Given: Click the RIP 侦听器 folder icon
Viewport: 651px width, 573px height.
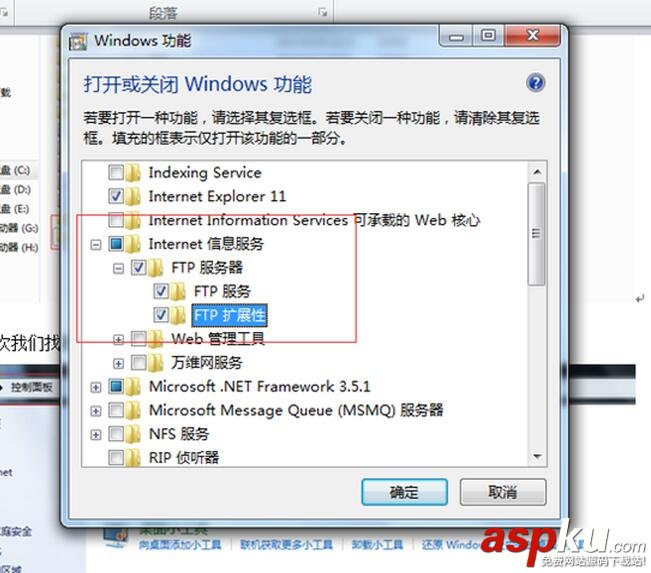Looking at the screenshot, I should click(x=132, y=458).
